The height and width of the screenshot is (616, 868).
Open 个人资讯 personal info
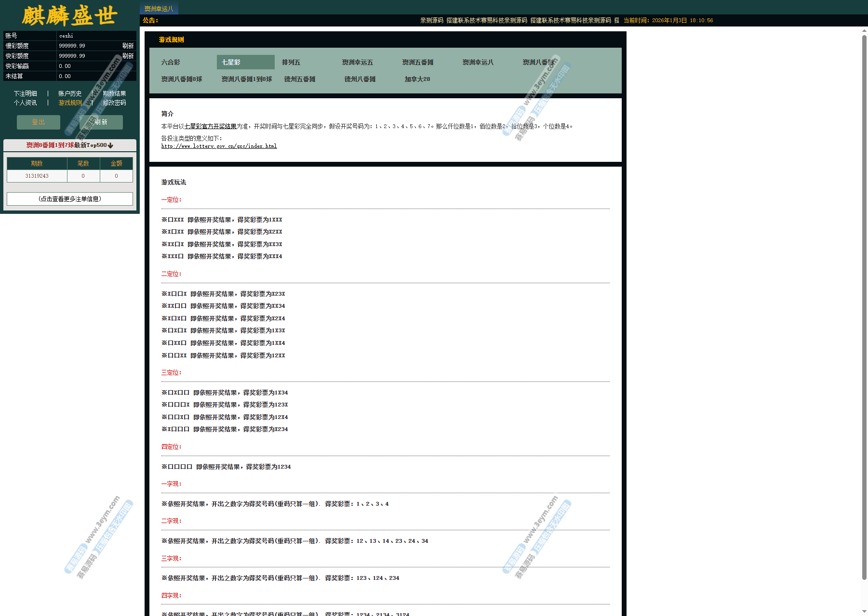coord(25,103)
